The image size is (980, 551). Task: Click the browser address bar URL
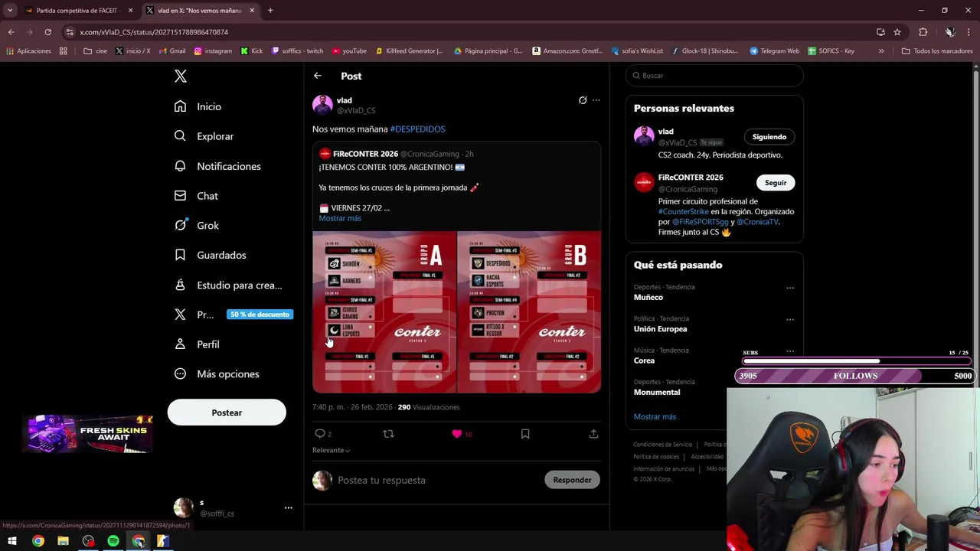pos(154,32)
